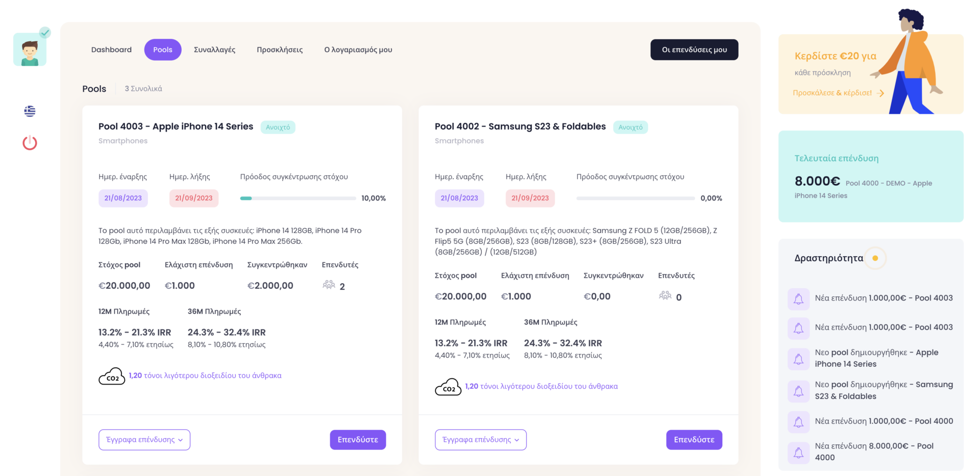The width and height of the screenshot is (980, 476).
Task: Click bell icon beside Samsung S23 & Foldables activity
Action: (x=798, y=391)
